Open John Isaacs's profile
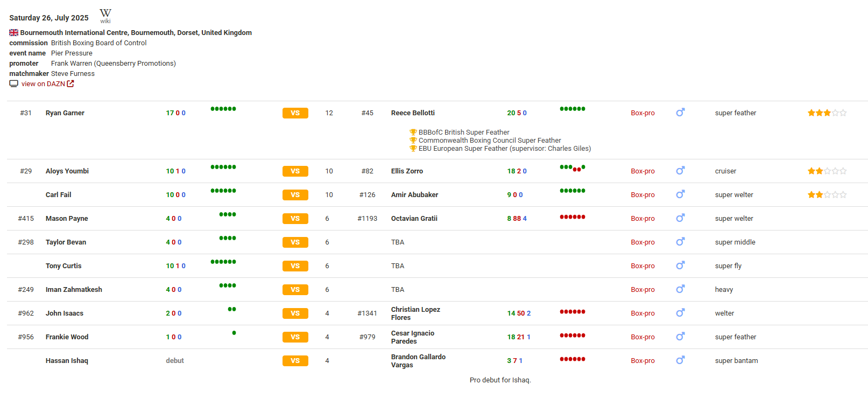The image size is (868, 398). (65, 313)
